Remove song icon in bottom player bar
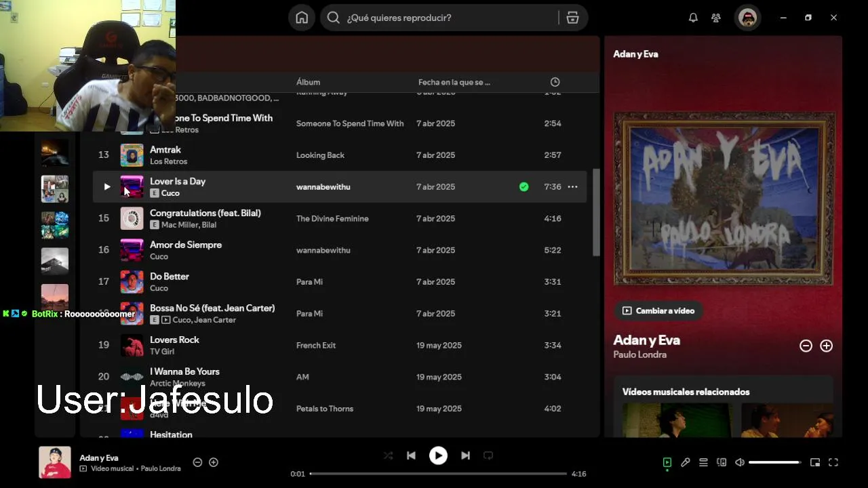 [x=197, y=462]
